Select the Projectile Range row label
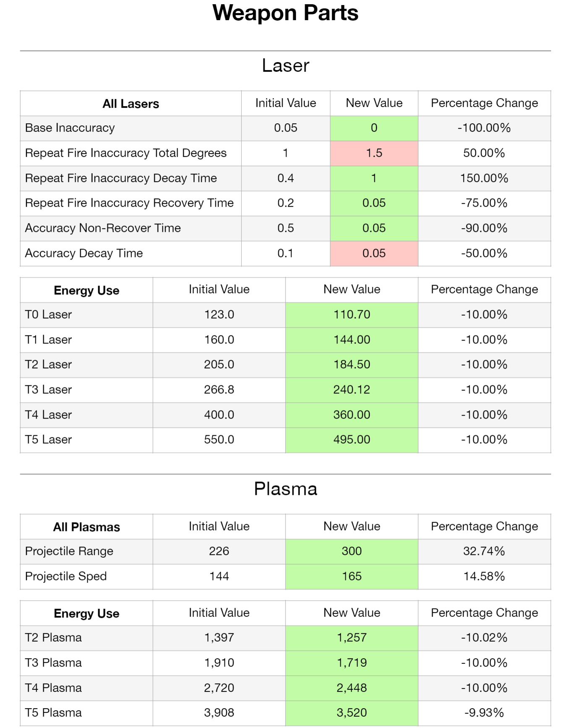575x728 pixels. pyautogui.click(x=69, y=551)
